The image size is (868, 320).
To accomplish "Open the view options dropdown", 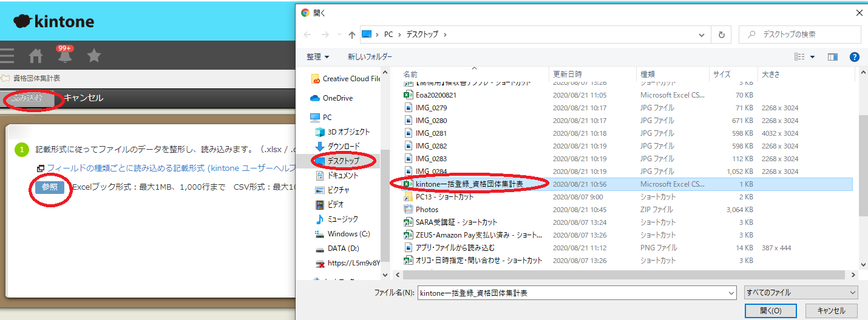I will pyautogui.click(x=812, y=57).
